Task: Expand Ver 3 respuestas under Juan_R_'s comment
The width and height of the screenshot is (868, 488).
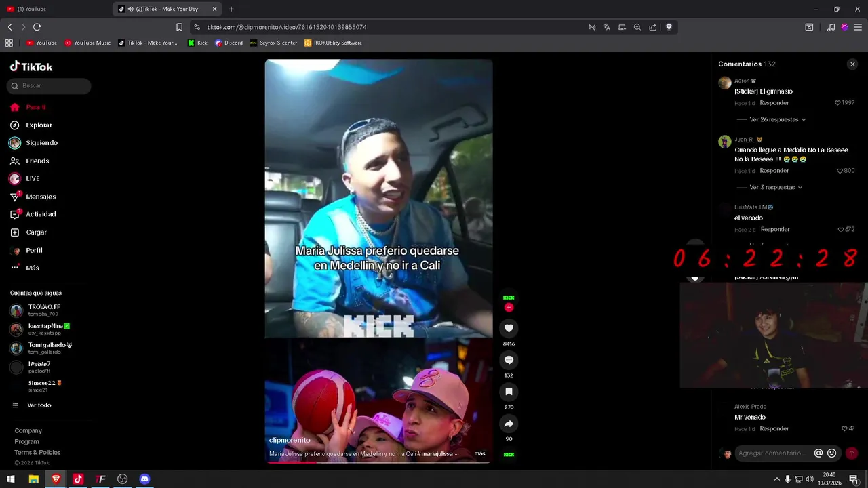Action: 776,188
